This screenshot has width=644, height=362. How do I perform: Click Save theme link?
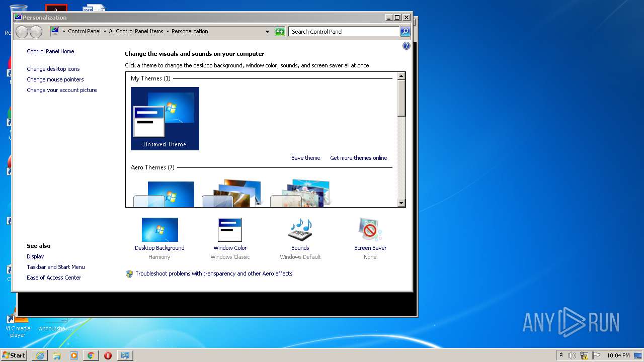pos(306,158)
